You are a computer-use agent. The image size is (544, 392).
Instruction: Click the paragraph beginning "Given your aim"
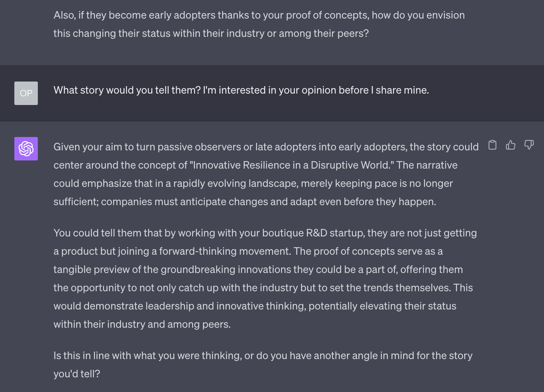266,174
